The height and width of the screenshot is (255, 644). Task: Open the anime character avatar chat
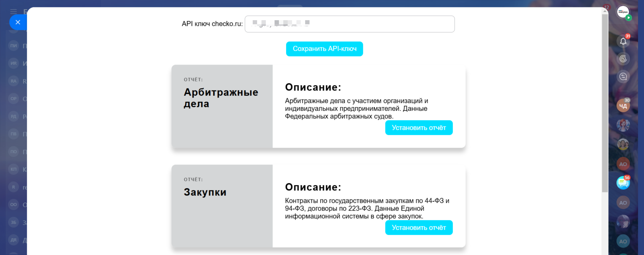tap(623, 222)
